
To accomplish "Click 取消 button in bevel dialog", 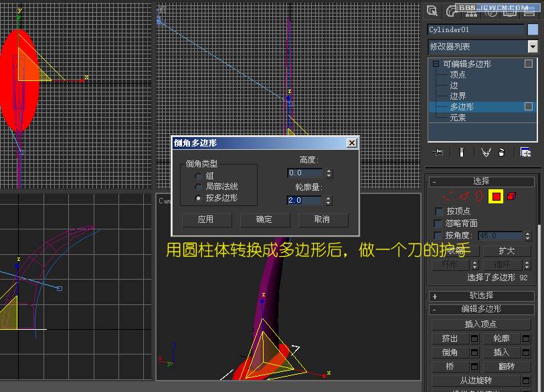I will [x=323, y=219].
